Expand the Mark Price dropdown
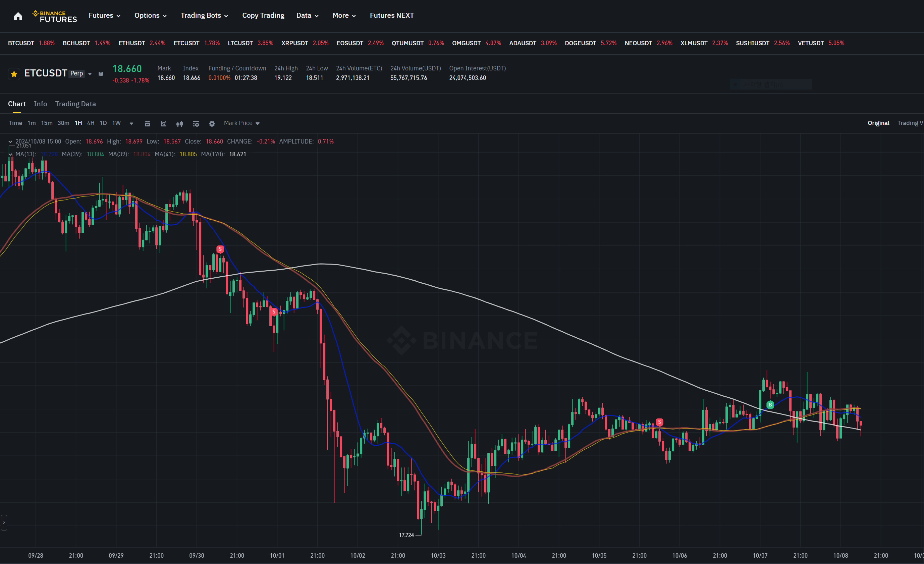 241,123
